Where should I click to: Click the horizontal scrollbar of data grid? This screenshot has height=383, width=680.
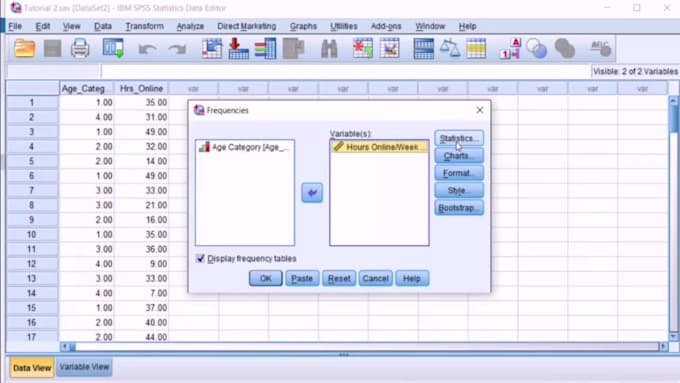pyautogui.click(x=364, y=347)
